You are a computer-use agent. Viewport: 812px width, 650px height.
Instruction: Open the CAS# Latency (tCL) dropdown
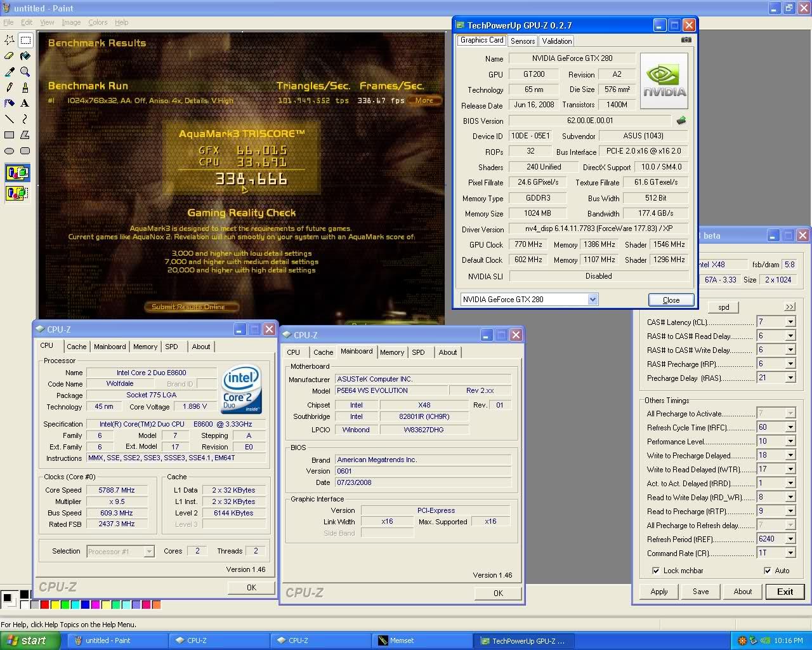[x=790, y=322]
